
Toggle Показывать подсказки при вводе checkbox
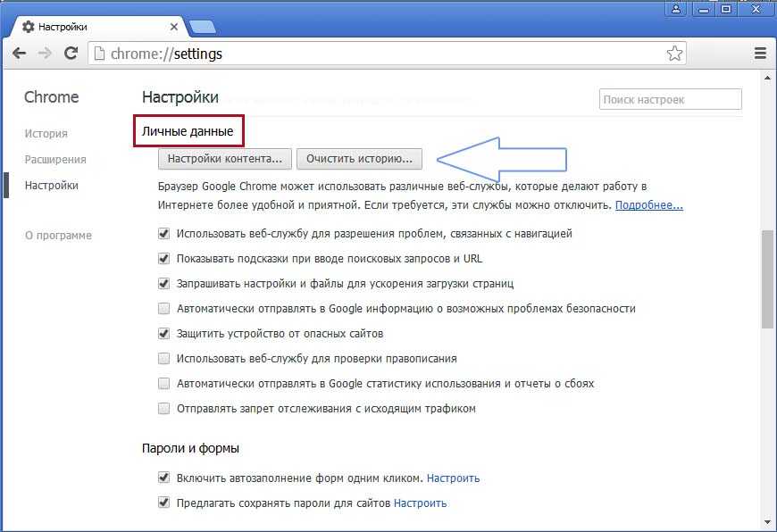tap(163, 259)
